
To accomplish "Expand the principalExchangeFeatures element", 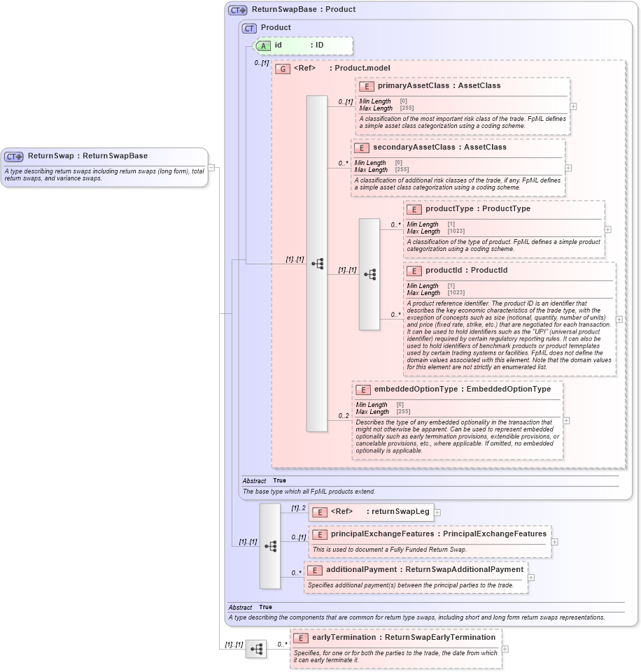I will (554, 541).
